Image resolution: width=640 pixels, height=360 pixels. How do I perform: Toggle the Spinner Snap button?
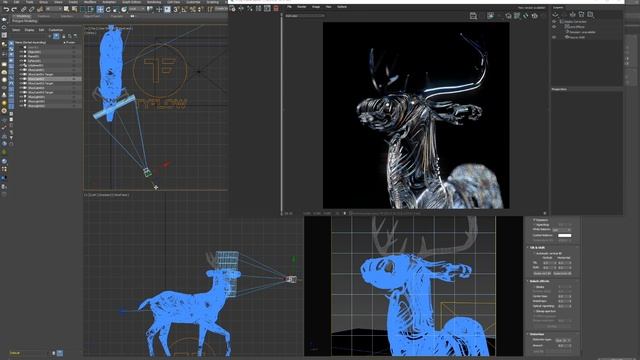(200, 9)
